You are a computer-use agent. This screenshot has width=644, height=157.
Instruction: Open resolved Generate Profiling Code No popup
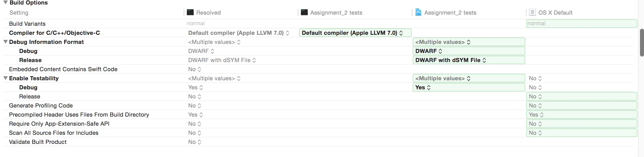coord(195,106)
